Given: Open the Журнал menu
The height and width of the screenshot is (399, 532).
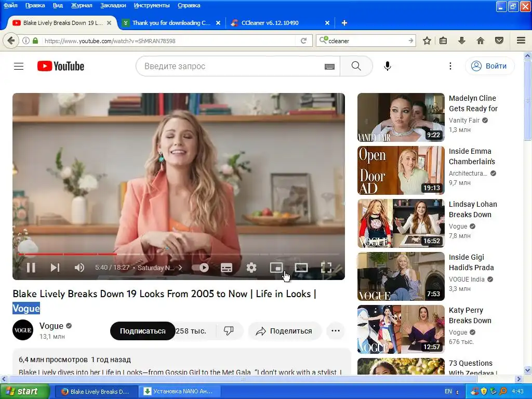Looking at the screenshot, I should 82,5.
